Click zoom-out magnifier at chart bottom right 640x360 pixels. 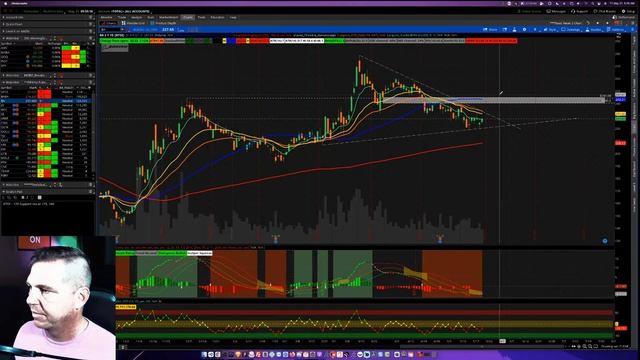[590, 346]
